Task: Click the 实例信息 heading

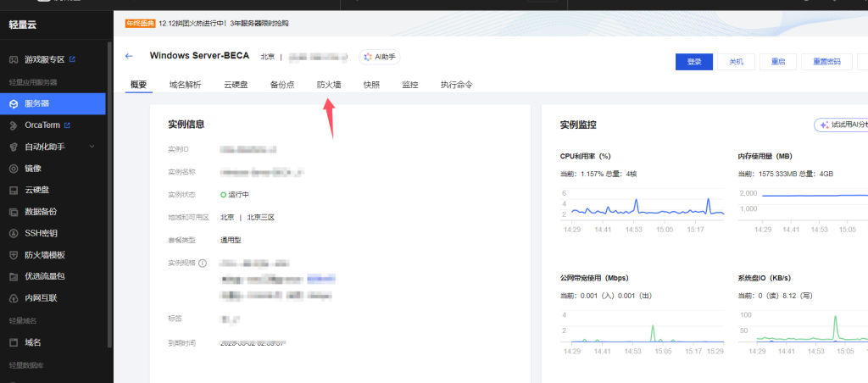Action: pos(186,125)
